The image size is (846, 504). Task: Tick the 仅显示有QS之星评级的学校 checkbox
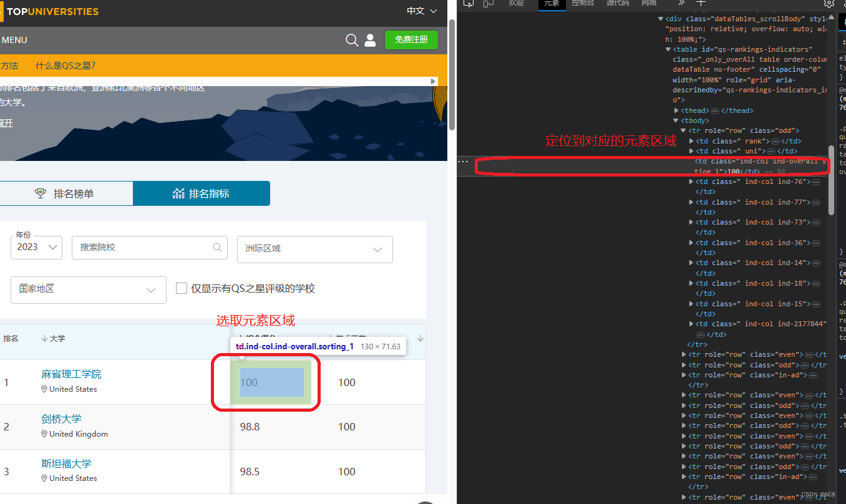[x=182, y=288]
